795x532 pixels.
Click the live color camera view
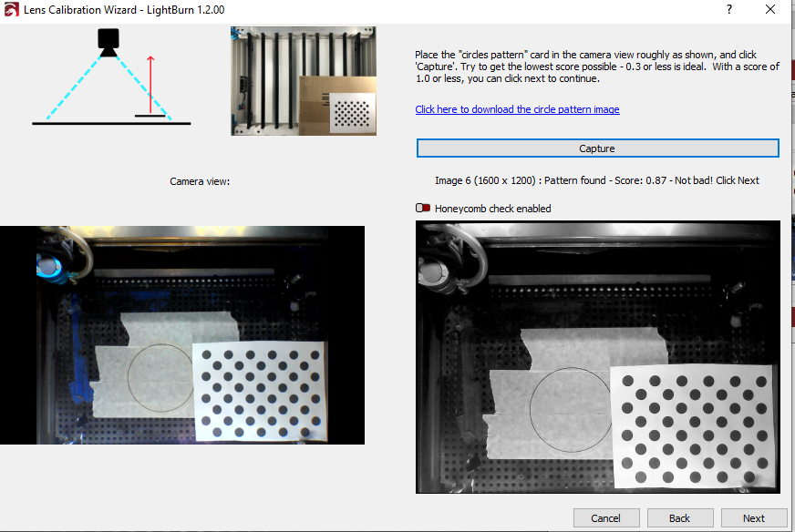point(182,335)
